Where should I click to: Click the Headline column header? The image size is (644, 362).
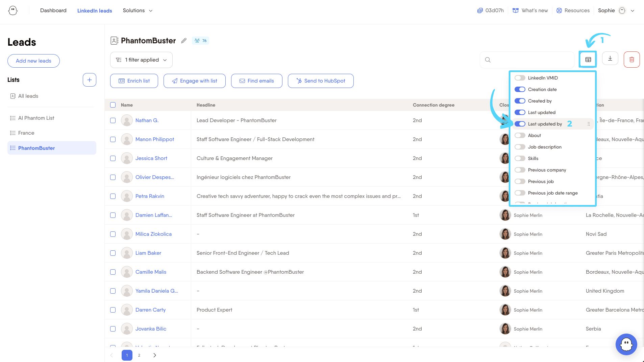(x=206, y=105)
